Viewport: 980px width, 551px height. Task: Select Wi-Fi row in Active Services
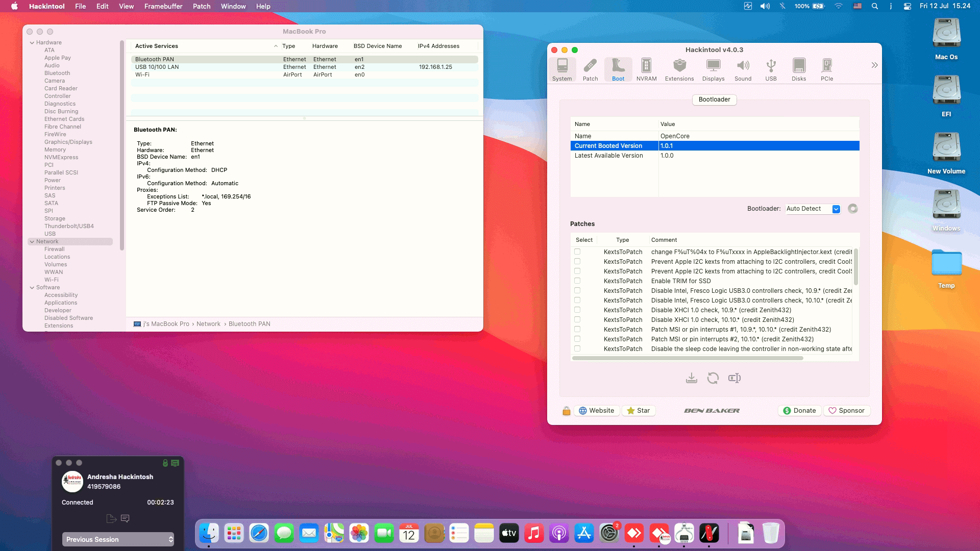pyautogui.click(x=304, y=74)
